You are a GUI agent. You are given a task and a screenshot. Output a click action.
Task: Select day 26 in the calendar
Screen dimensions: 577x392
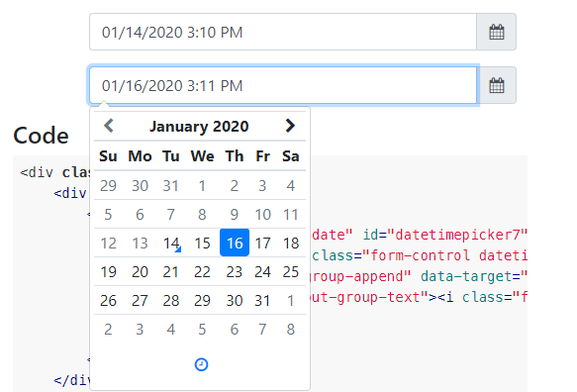pyautogui.click(x=108, y=300)
